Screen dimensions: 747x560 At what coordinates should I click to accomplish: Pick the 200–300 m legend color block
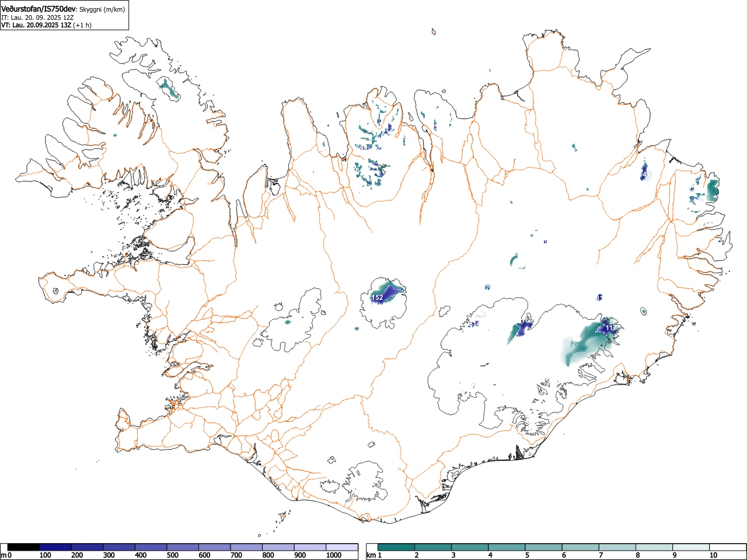pos(88,547)
